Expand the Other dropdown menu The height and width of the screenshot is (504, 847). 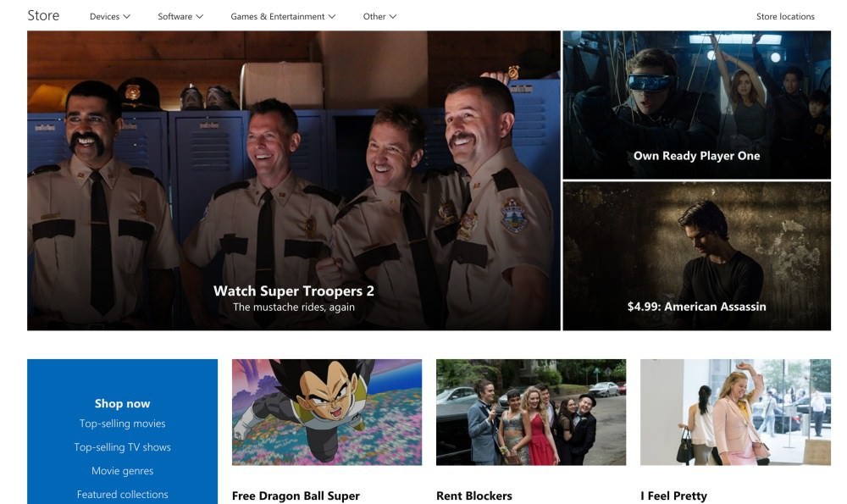379,16
